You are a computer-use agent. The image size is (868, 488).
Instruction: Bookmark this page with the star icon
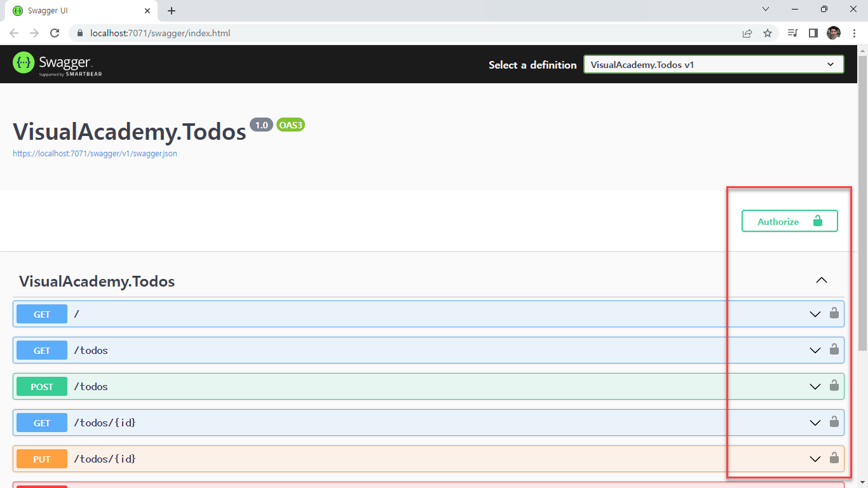768,33
